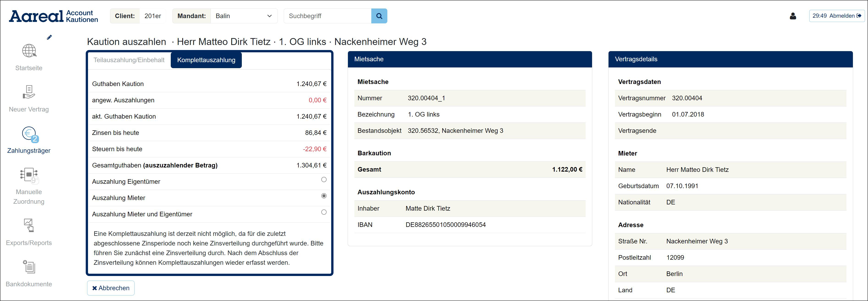Expand the Mandant Balin dropdown
Viewport: 868px width, 301px height.
pos(244,16)
